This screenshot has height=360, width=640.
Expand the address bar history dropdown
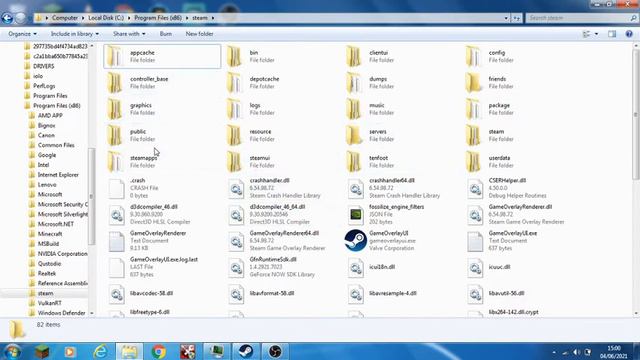(506, 18)
